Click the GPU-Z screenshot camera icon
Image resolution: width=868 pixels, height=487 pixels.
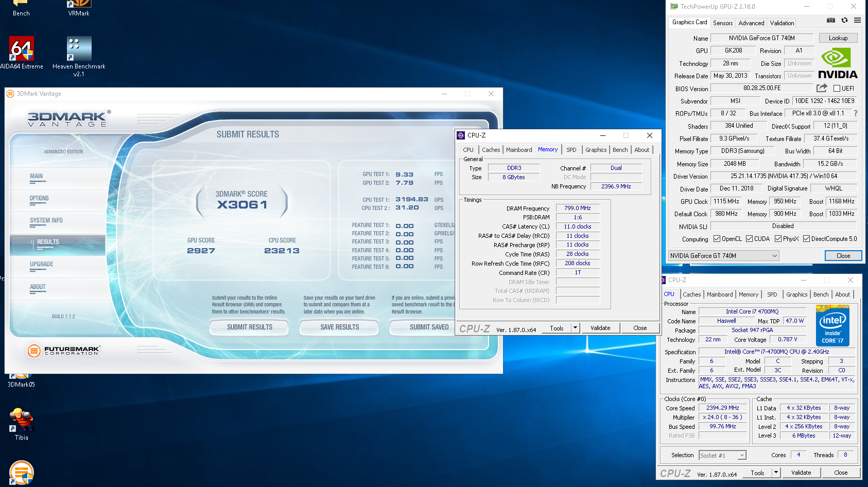tap(830, 21)
